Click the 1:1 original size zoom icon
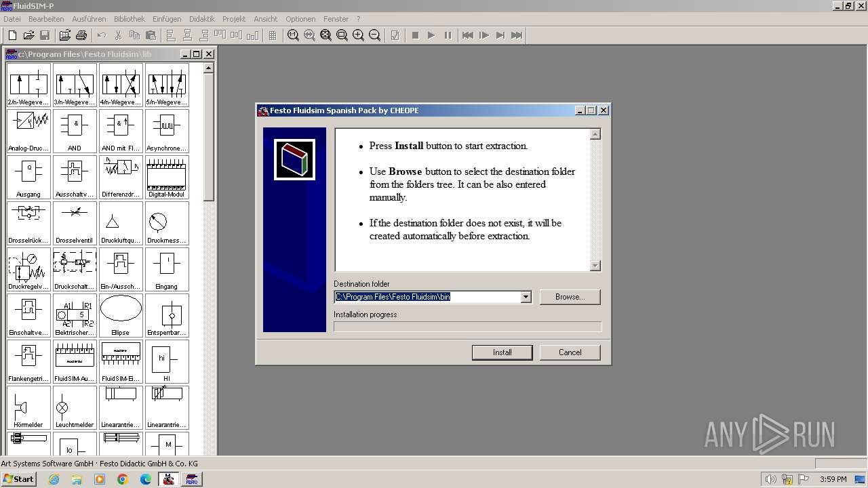The image size is (868, 488). (x=293, y=35)
